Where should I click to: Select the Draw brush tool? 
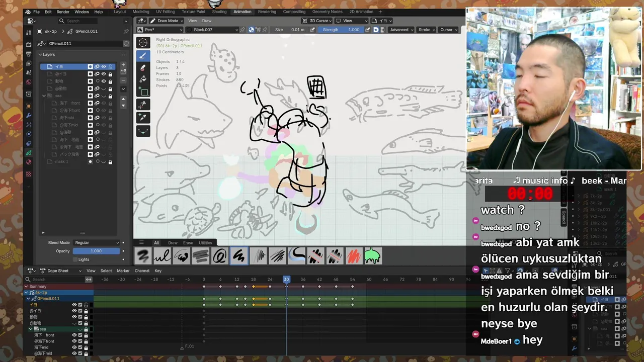143,56
